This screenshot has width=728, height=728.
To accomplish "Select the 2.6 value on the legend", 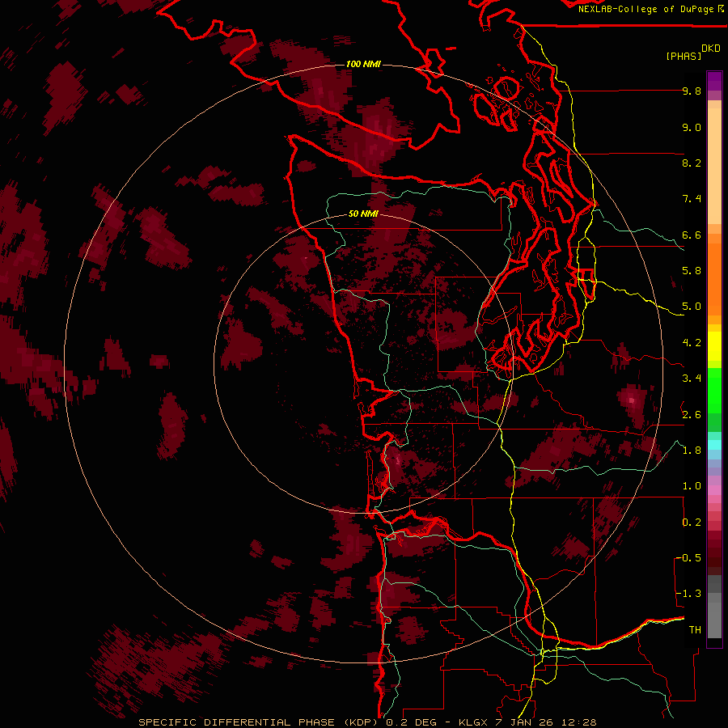I will [x=692, y=415].
